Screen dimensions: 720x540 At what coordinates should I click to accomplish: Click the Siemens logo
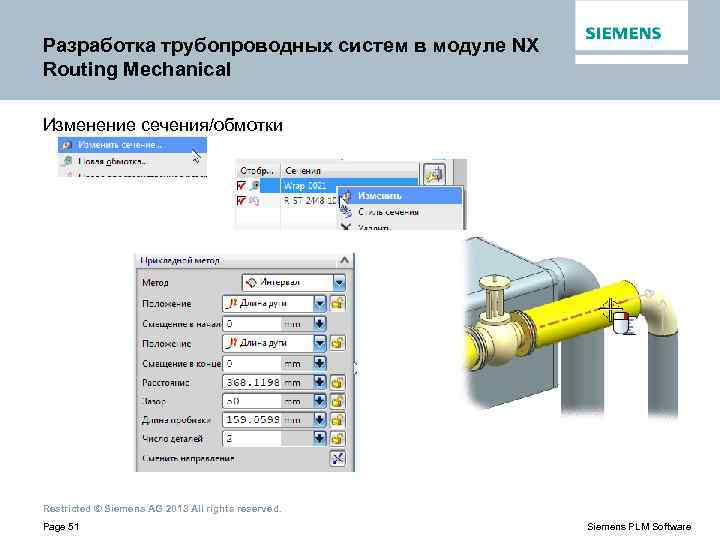[623, 33]
